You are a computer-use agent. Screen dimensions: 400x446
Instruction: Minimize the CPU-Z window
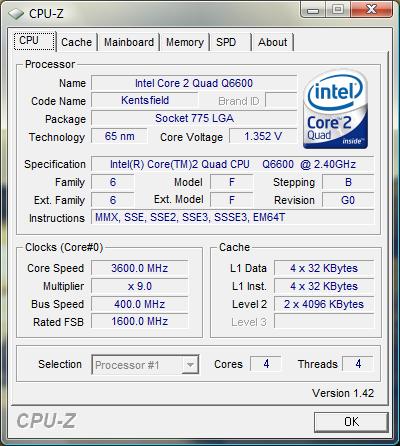pyautogui.click(x=314, y=9)
